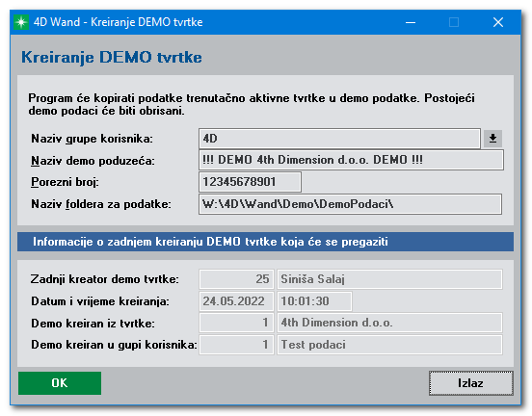Image resolution: width=532 pixels, height=416 pixels.
Task: Confirm with the green OK button
Action: pyautogui.click(x=60, y=383)
